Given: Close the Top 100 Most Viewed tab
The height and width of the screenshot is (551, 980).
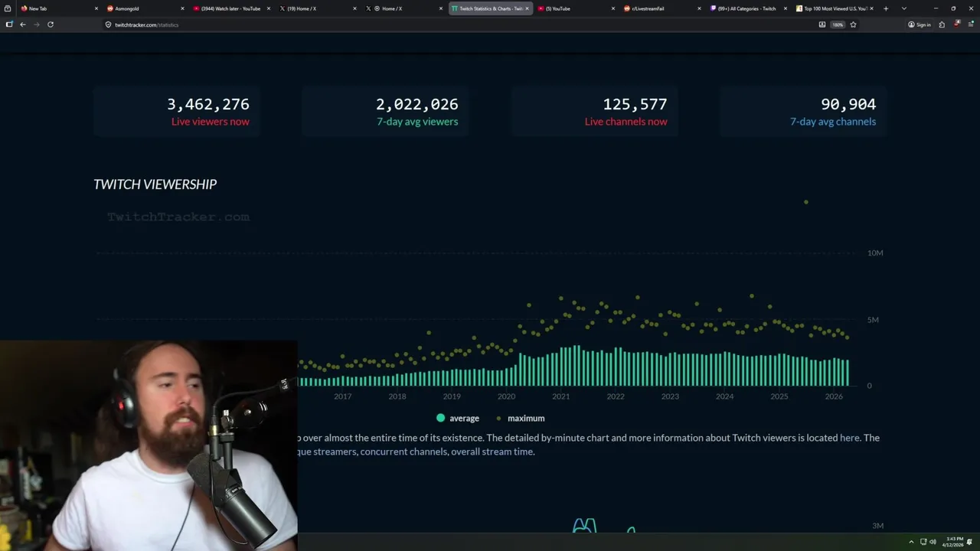Looking at the screenshot, I should coord(871,8).
